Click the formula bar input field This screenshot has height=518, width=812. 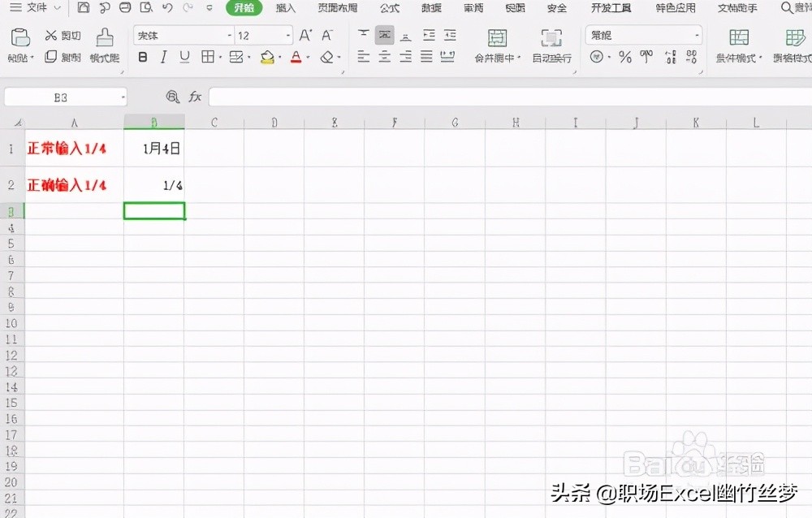(x=510, y=97)
